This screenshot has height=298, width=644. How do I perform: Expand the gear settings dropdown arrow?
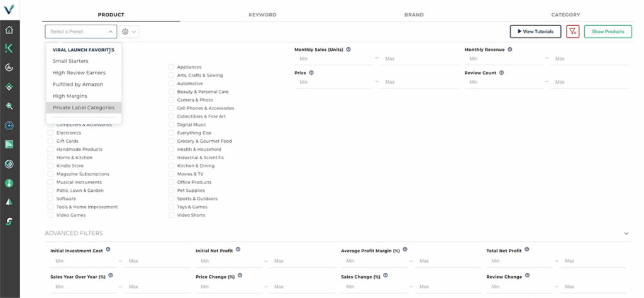coord(134,31)
